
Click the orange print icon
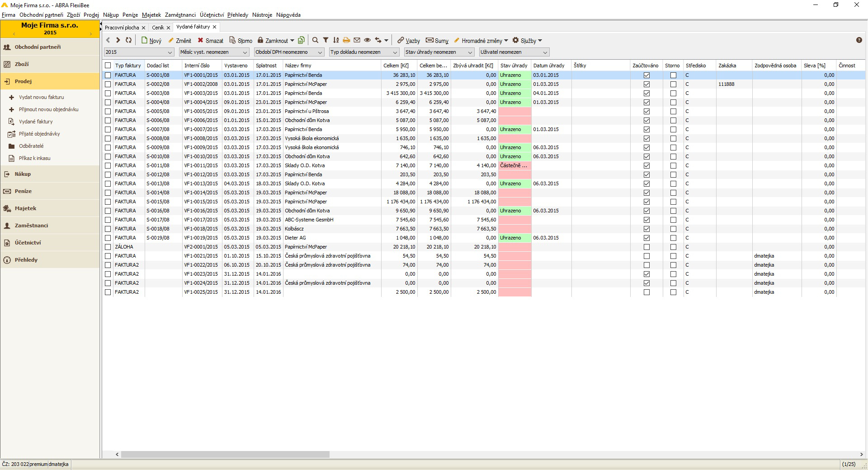(346, 40)
